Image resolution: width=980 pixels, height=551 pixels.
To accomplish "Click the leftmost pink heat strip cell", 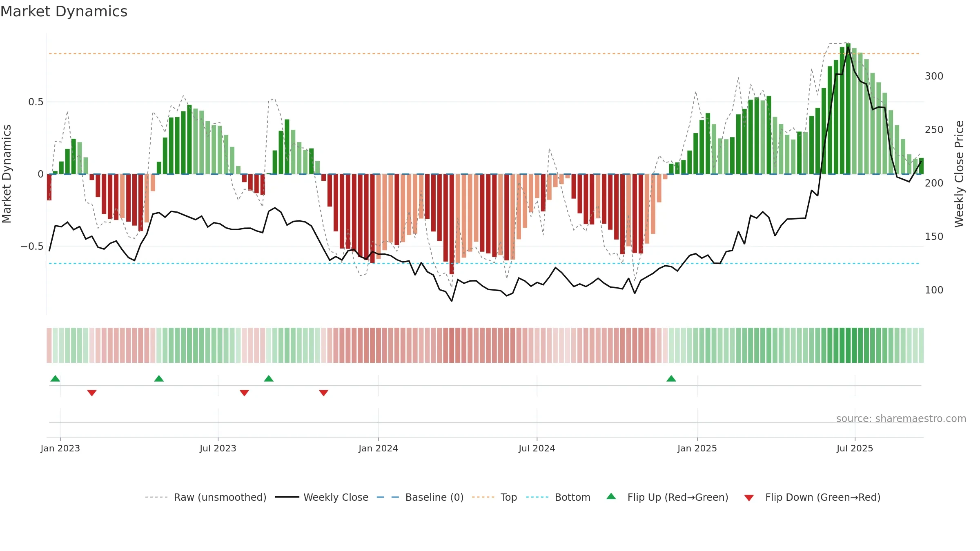I will [x=49, y=345].
